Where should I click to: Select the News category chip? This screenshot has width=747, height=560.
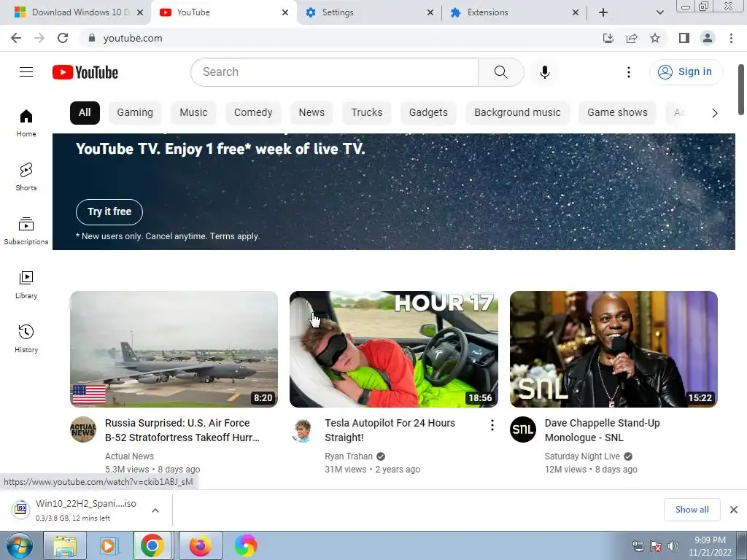click(311, 112)
